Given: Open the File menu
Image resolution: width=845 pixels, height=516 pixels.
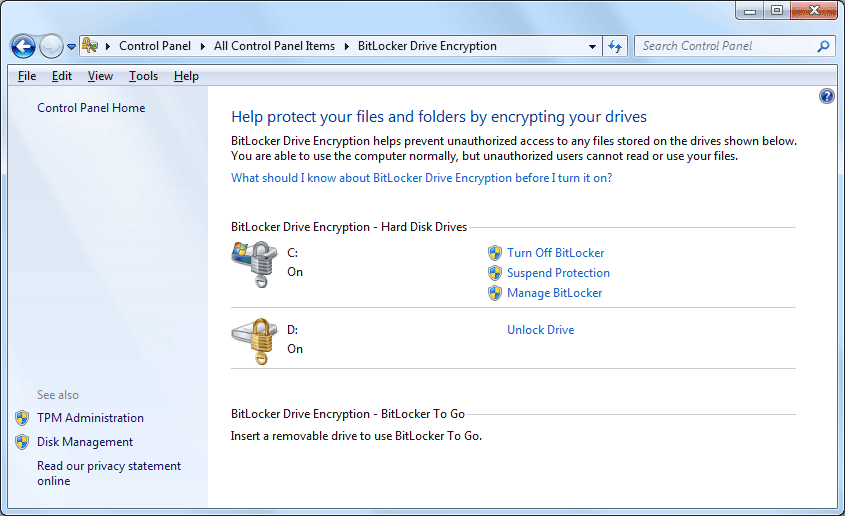Looking at the screenshot, I should [x=27, y=76].
